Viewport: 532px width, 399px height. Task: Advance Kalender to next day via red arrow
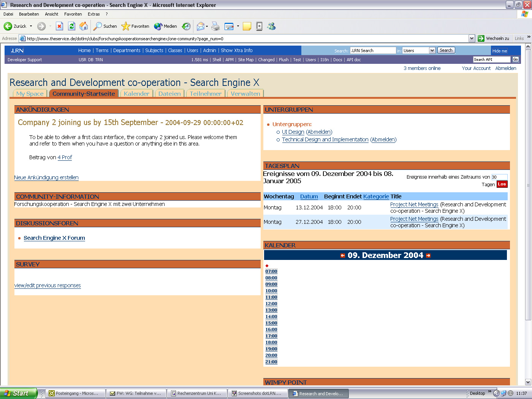[x=429, y=255]
